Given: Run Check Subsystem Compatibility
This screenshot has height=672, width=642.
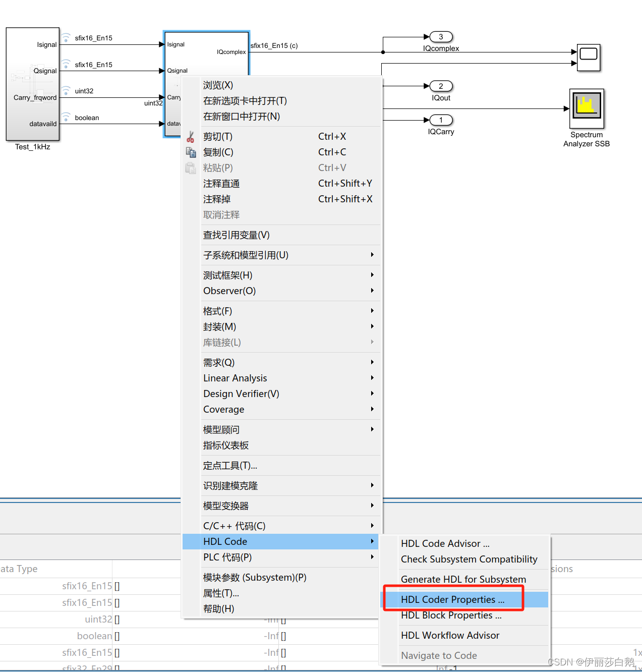Looking at the screenshot, I should [469, 559].
